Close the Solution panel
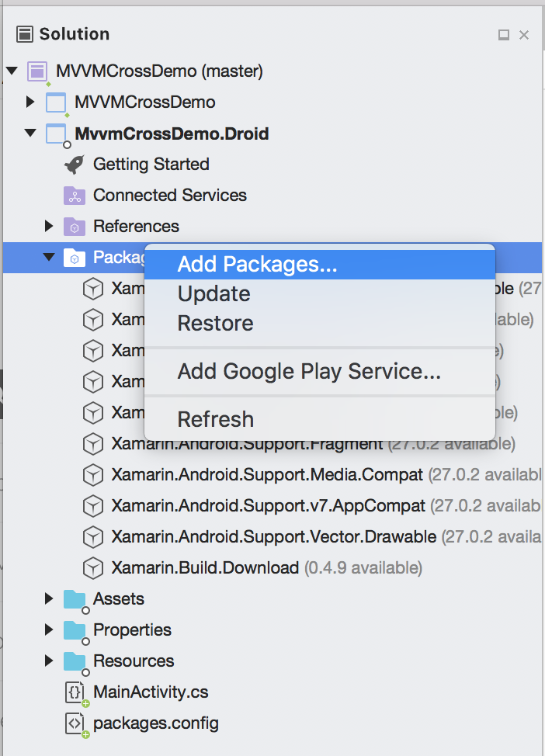545x756 pixels. tap(524, 35)
